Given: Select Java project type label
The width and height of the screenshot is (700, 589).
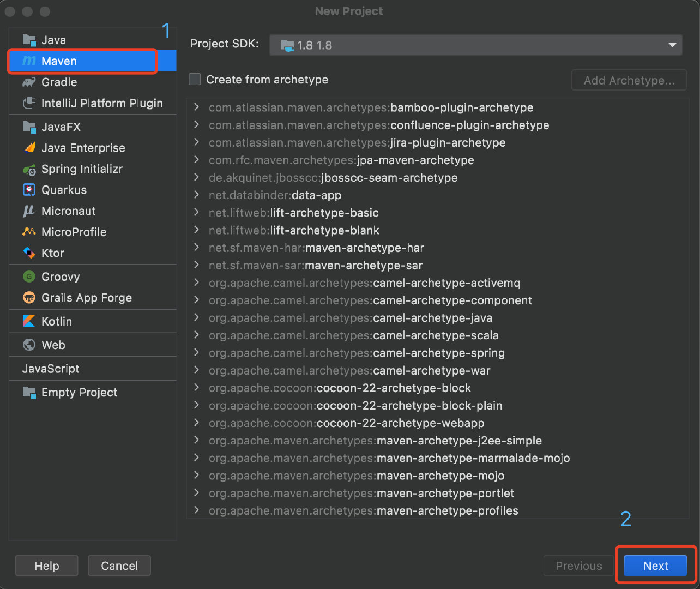Looking at the screenshot, I should [x=53, y=40].
